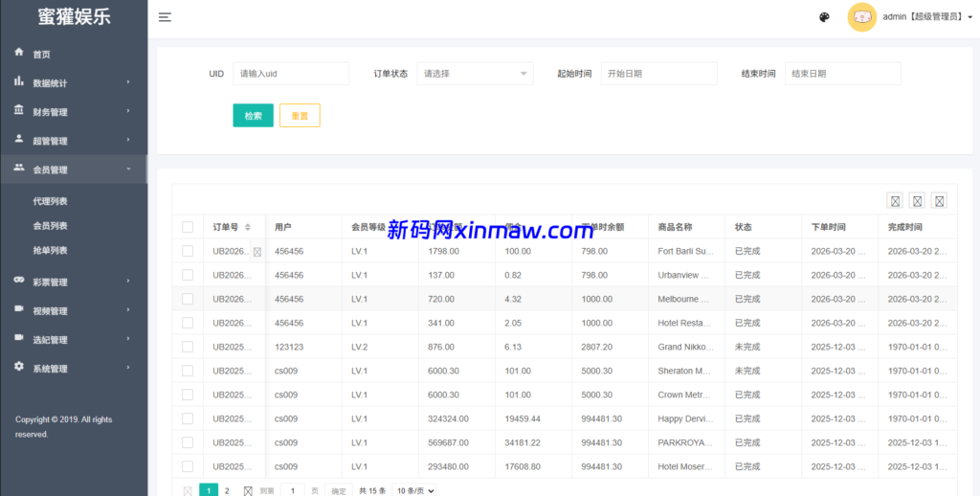Click the 检索 search button
Image resolution: width=980 pixels, height=496 pixels.
[253, 115]
